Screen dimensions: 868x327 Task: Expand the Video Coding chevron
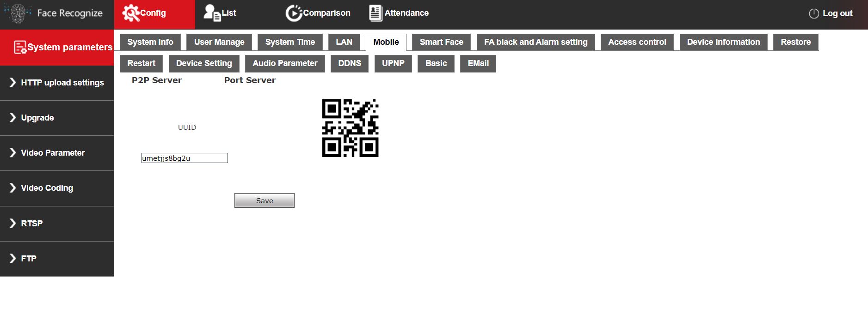coord(13,188)
